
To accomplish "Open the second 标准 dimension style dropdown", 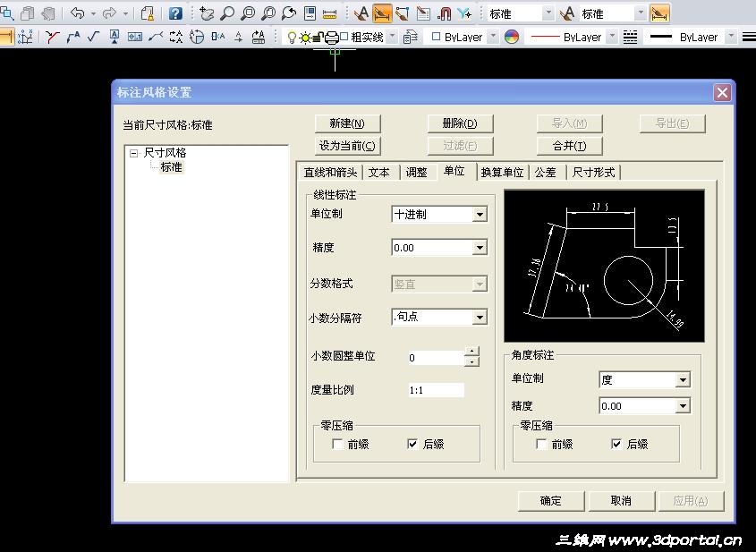I will pos(641,13).
